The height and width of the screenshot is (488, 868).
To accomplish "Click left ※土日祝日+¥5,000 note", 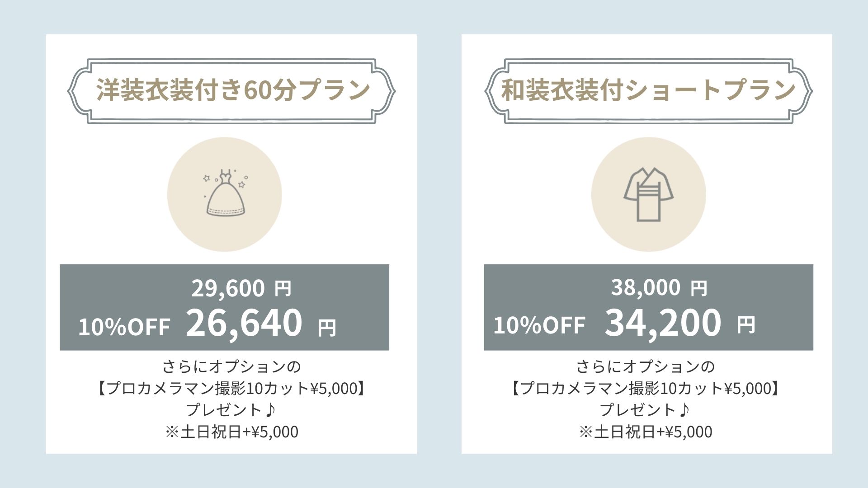I will [231, 432].
